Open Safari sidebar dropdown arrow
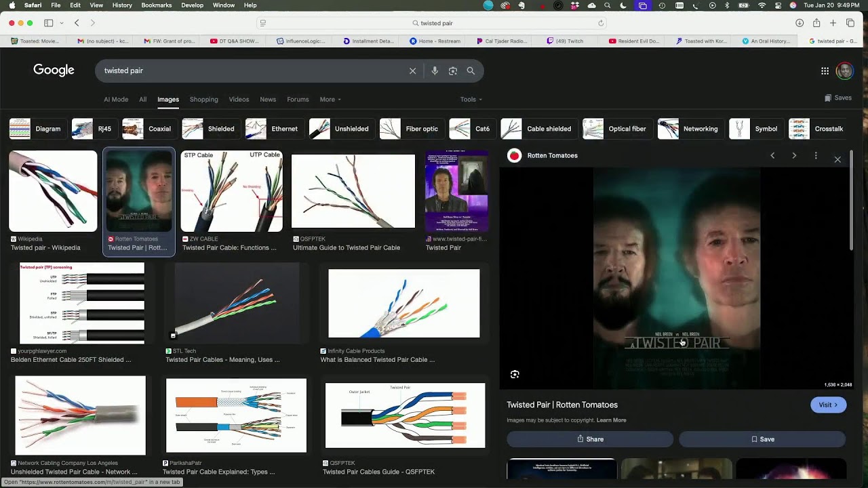Screen dimensions: 868x488 (x=62, y=23)
